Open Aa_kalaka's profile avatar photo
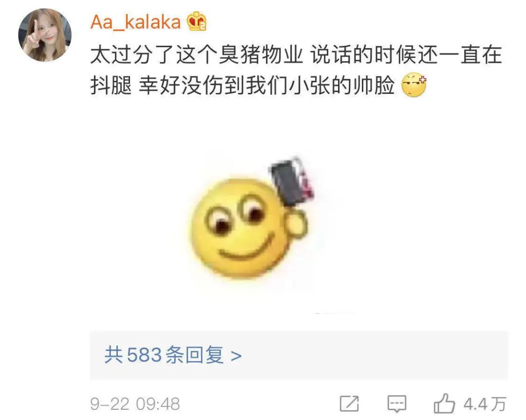The width and height of the screenshot is (526, 420). (x=45, y=35)
